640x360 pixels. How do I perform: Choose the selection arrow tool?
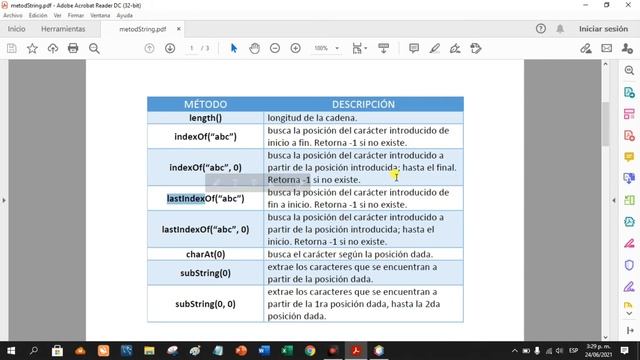pos(234,49)
